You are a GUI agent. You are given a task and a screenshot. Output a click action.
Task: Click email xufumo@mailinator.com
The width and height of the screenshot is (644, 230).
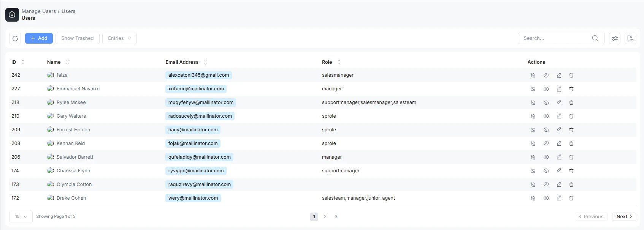click(x=196, y=89)
